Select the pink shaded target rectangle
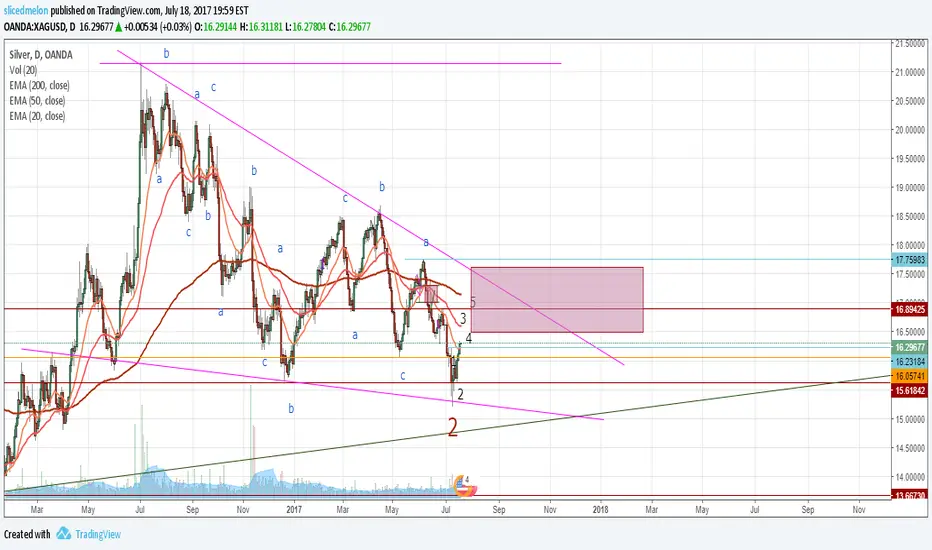 (557, 300)
